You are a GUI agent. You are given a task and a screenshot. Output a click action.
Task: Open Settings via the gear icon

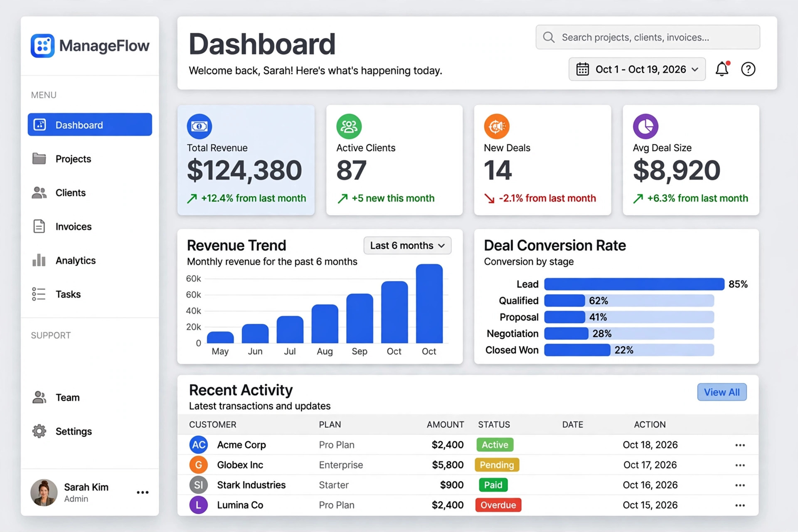pos(39,431)
